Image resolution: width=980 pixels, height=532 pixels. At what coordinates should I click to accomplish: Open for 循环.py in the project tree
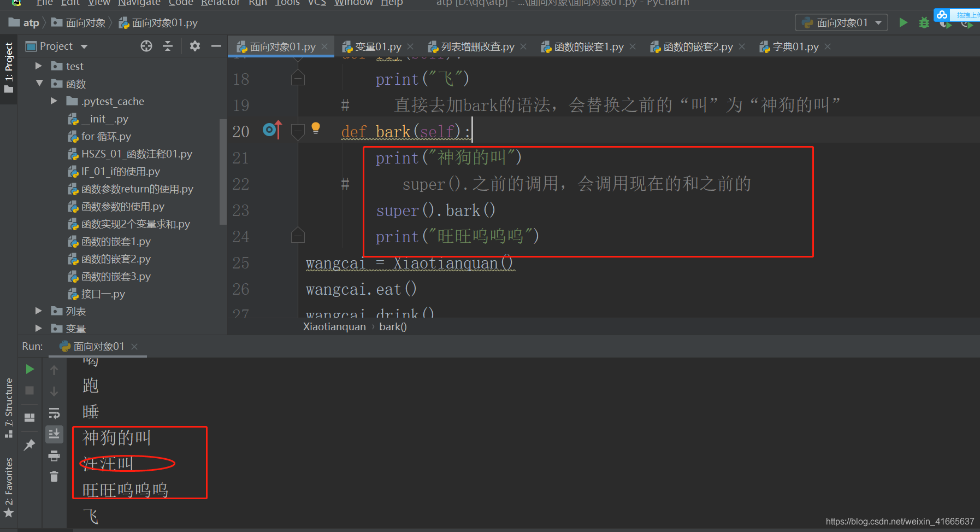point(99,136)
